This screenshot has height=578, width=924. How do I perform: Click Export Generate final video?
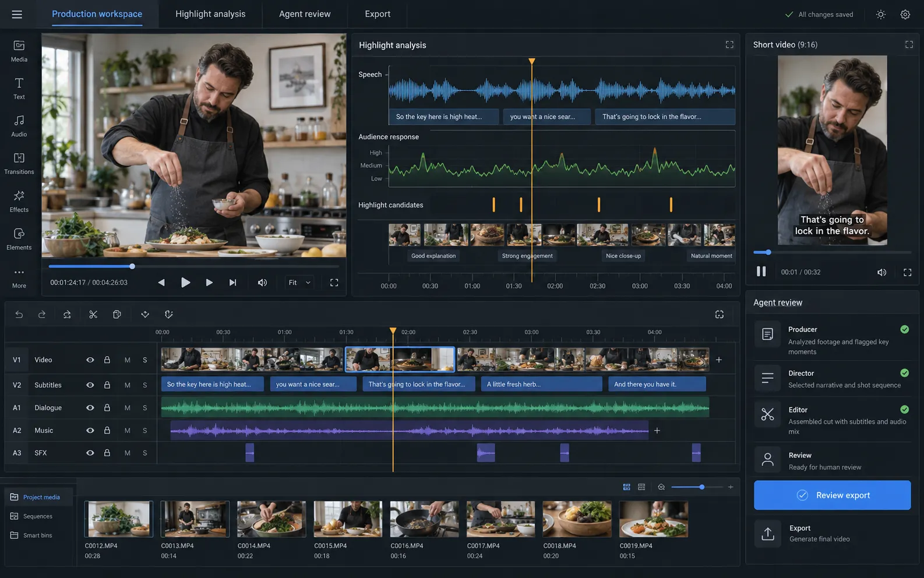tap(832, 534)
